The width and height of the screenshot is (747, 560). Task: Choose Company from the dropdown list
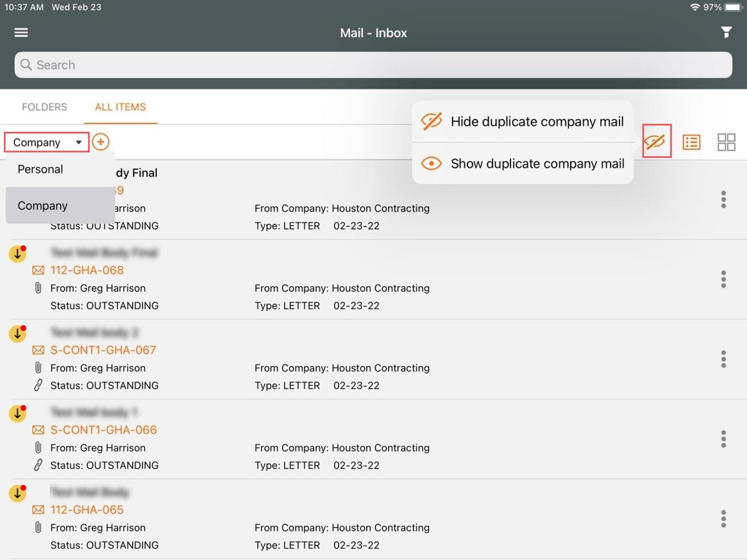[42, 206]
